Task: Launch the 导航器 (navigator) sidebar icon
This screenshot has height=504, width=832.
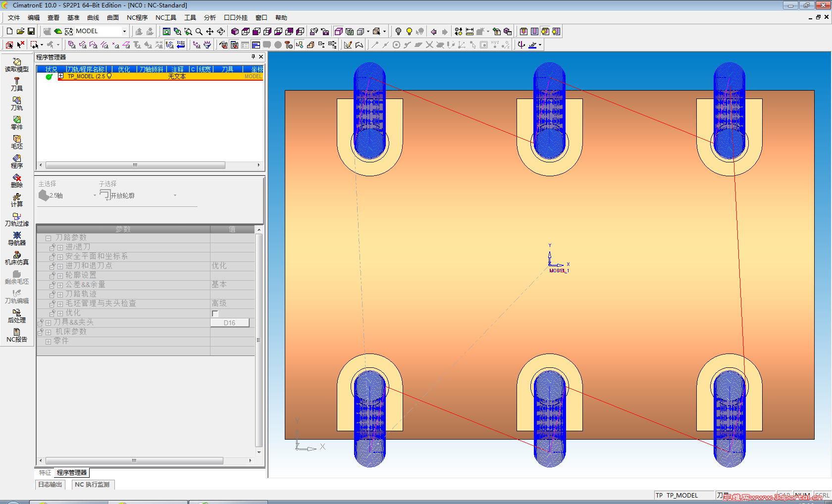Action: (x=17, y=239)
